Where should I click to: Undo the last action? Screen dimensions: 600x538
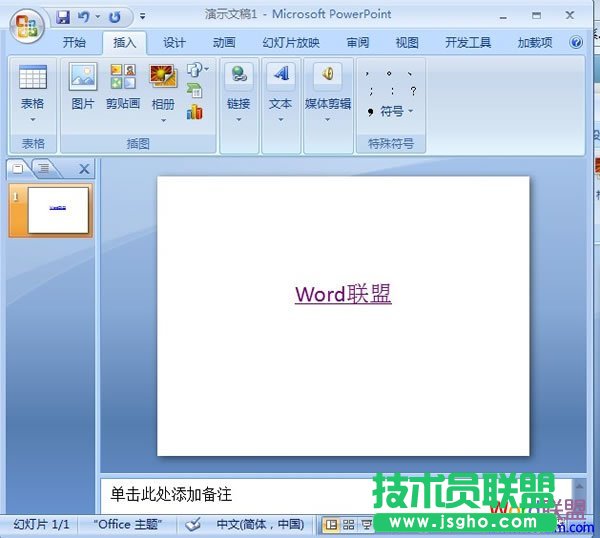click(83, 17)
